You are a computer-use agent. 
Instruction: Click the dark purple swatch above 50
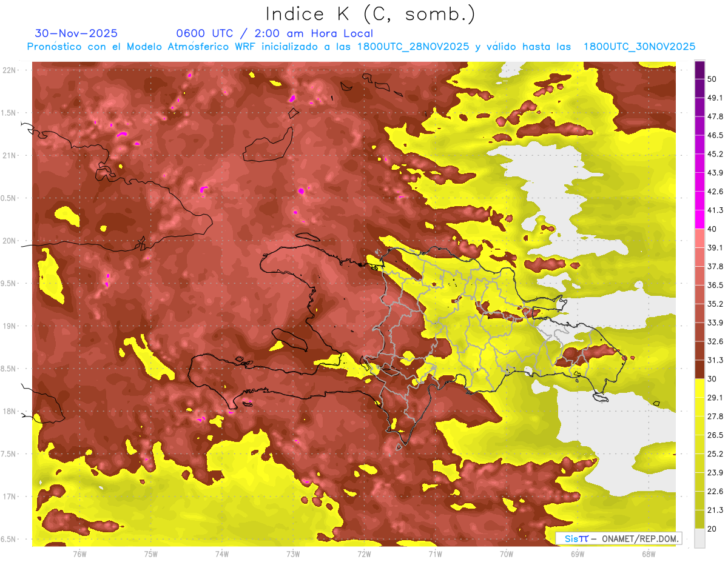699,70
